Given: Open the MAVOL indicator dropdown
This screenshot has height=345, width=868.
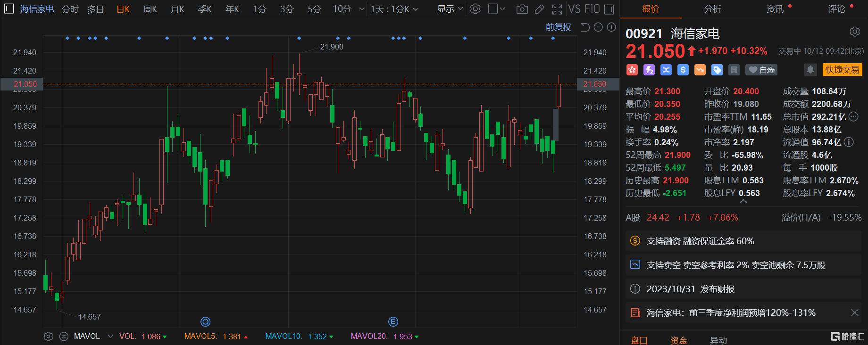Looking at the screenshot, I should tap(110, 337).
